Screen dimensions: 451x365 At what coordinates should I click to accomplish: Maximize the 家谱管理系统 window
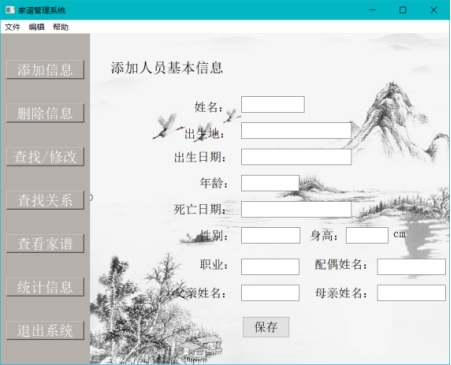click(403, 10)
